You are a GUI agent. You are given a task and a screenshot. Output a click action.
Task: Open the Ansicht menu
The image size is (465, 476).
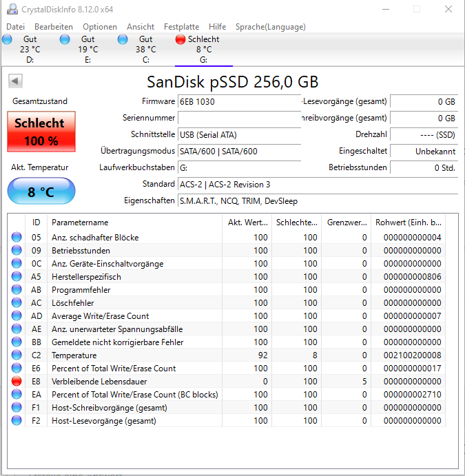click(x=141, y=27)
